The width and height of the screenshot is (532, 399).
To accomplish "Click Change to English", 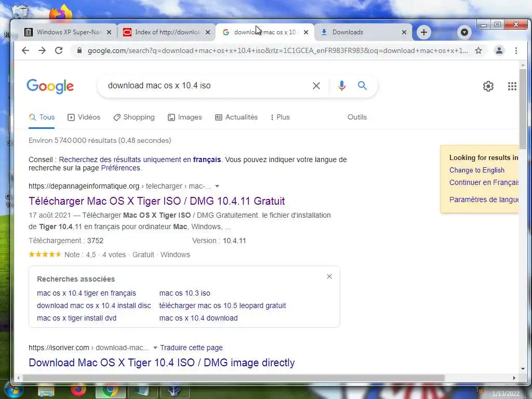I will click(477, 170).
